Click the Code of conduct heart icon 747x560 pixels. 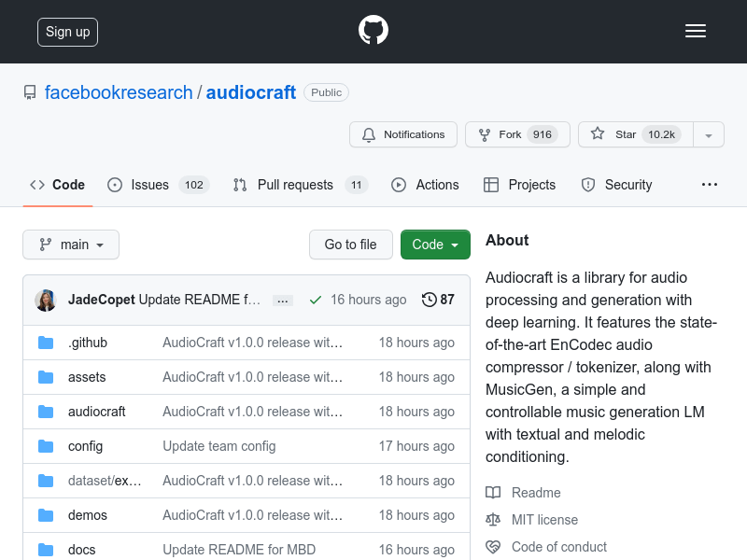pos(493,547)
